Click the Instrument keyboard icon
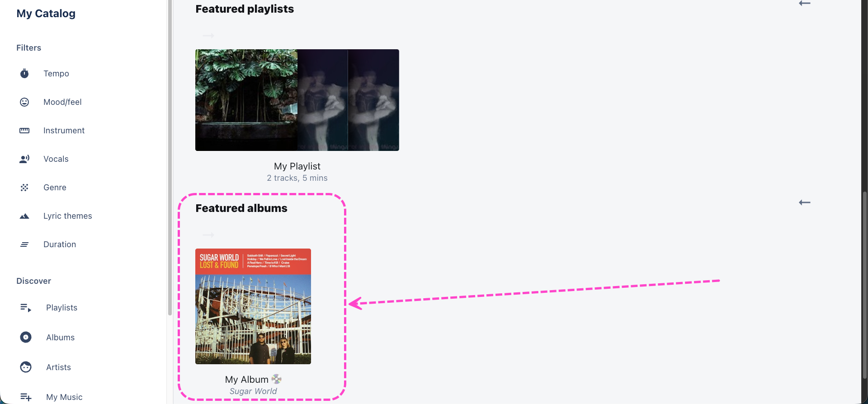This screenshot has width=868, height=404. click(24, 131)
